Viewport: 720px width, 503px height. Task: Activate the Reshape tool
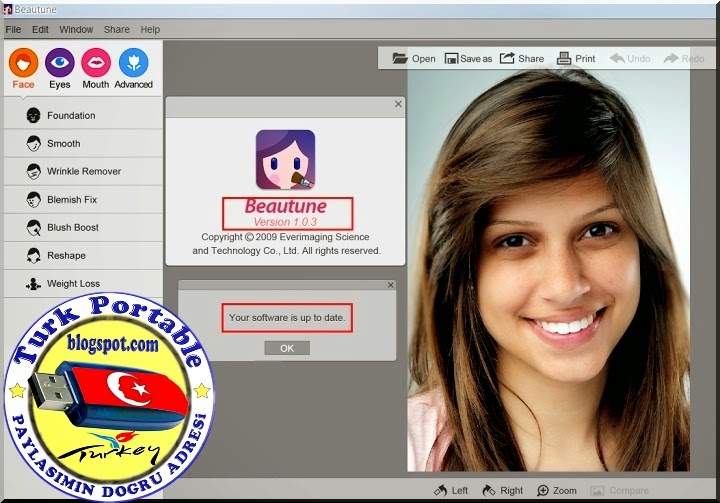(x=83, y=255)
